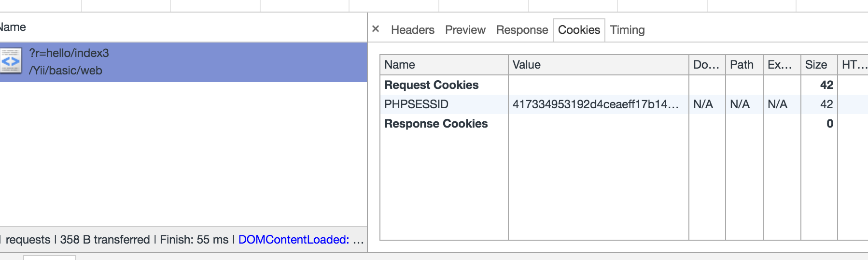Sort cookies by Value column header

pos(599,65)
